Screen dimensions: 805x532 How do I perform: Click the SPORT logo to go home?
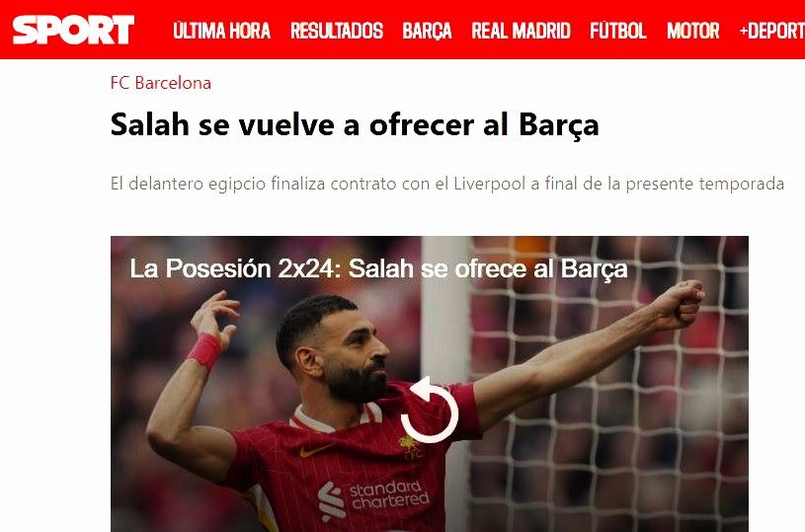click(73, 30)
